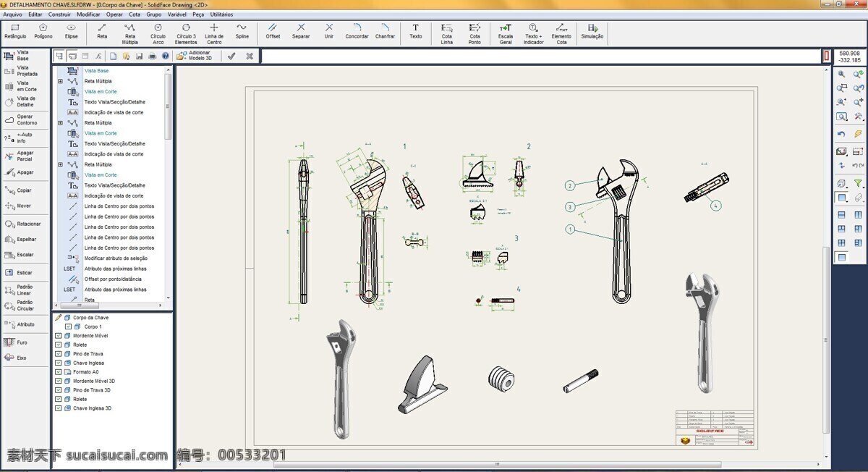
Task: Select the Furo hole tool
Action: tap(16, 342)
